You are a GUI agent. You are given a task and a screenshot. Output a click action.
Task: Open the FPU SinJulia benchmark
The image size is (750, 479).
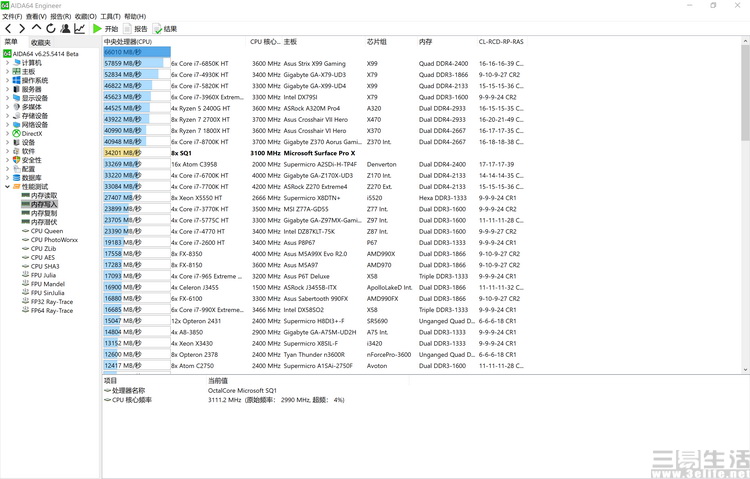pyautogui.click(x=43, y=293)
